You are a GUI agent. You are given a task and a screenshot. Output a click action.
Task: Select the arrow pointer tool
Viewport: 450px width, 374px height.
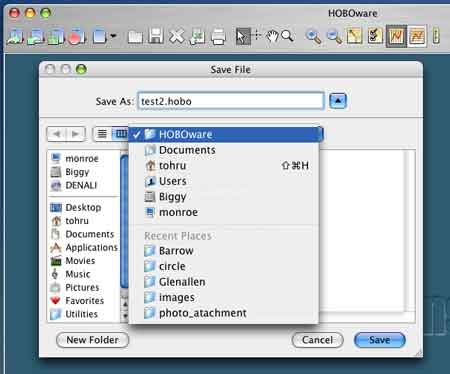pyautogui.click(x=243, y=36)
